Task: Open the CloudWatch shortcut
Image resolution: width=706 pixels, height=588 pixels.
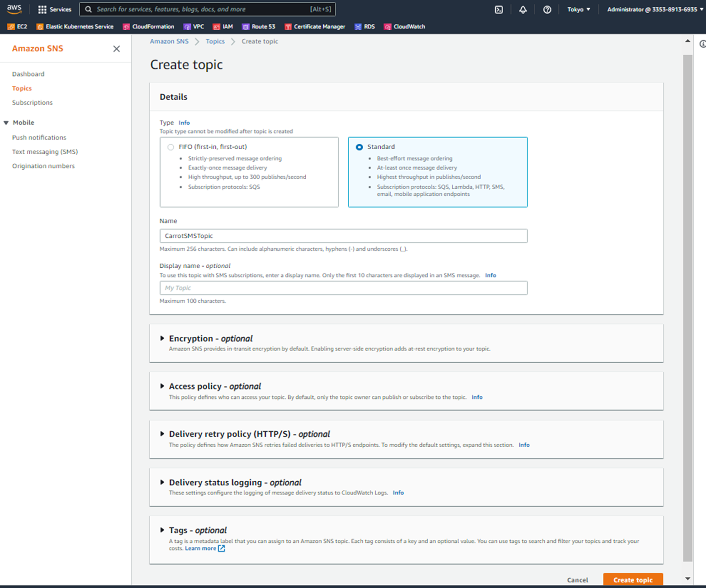Action: [404, 26]
